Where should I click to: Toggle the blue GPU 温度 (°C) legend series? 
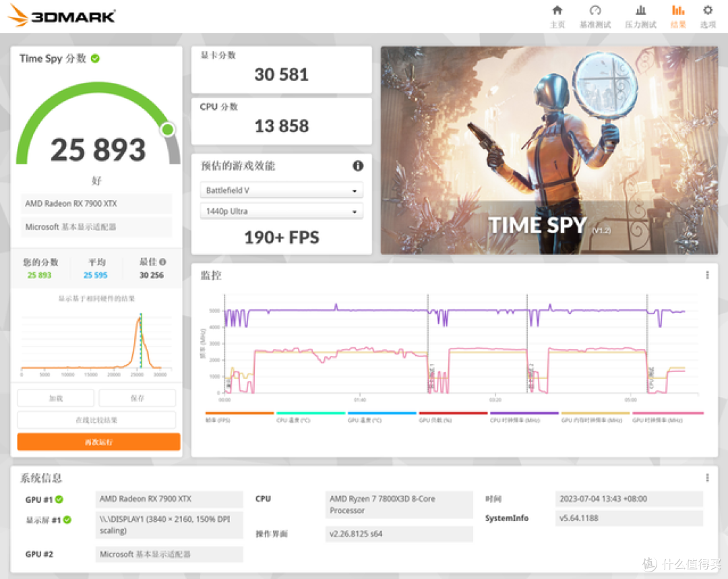(382, 417)
